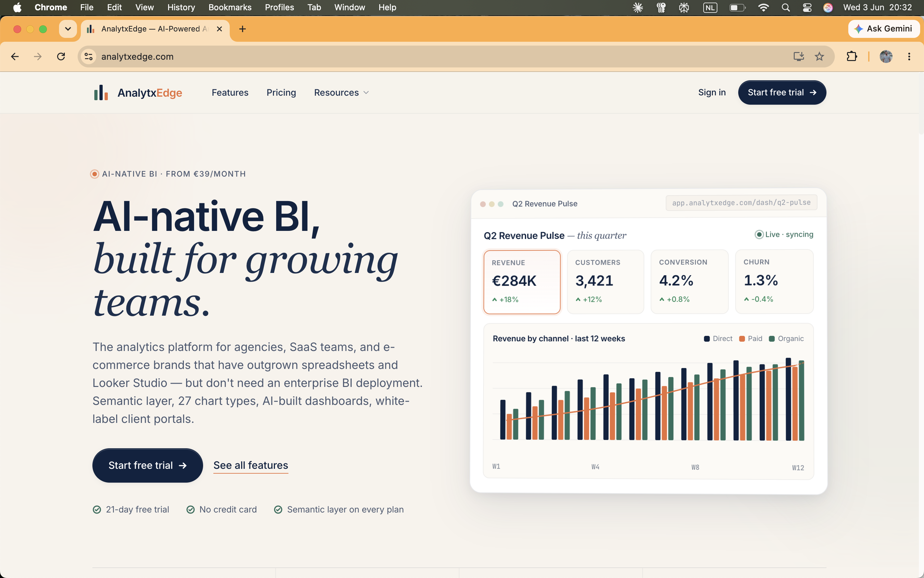Bookmark this page with the star icon
924x578 pixels.
[x=819, y=57]
